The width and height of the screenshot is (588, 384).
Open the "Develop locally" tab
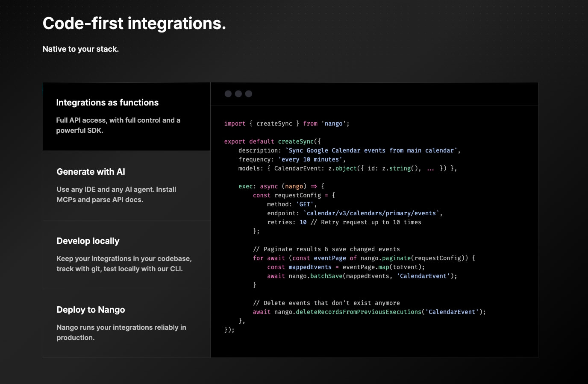[126, 255]
